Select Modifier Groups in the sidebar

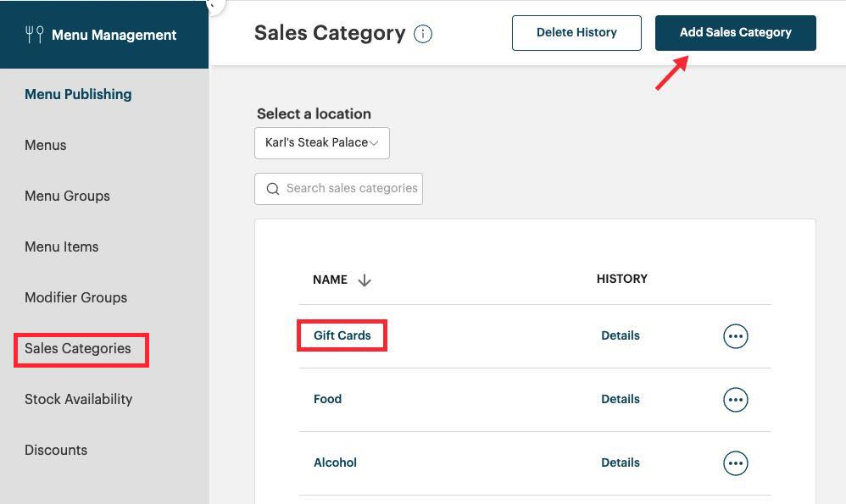coord(75,297)
